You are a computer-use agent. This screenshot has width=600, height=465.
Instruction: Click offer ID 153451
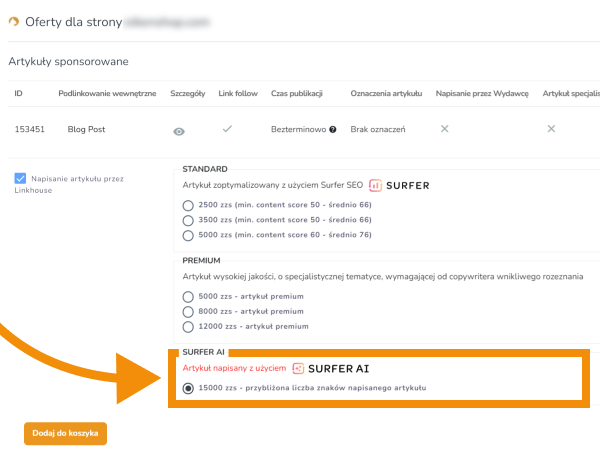29,129
